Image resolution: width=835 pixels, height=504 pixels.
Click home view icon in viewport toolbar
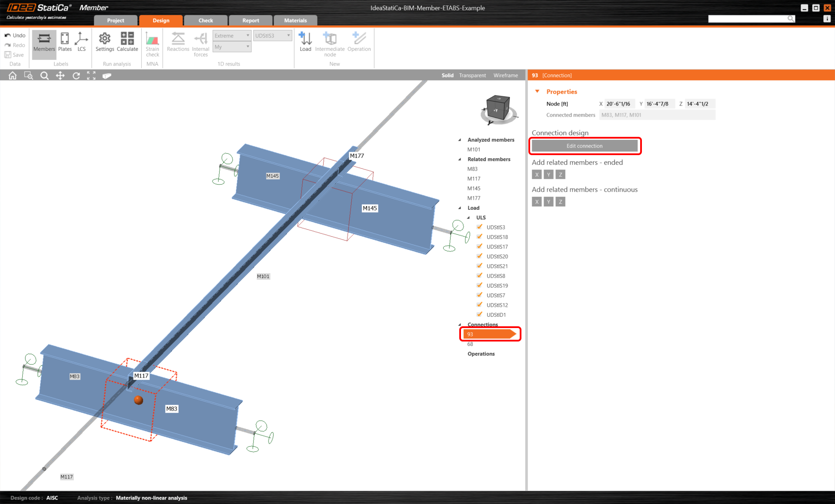click(13, 76)
